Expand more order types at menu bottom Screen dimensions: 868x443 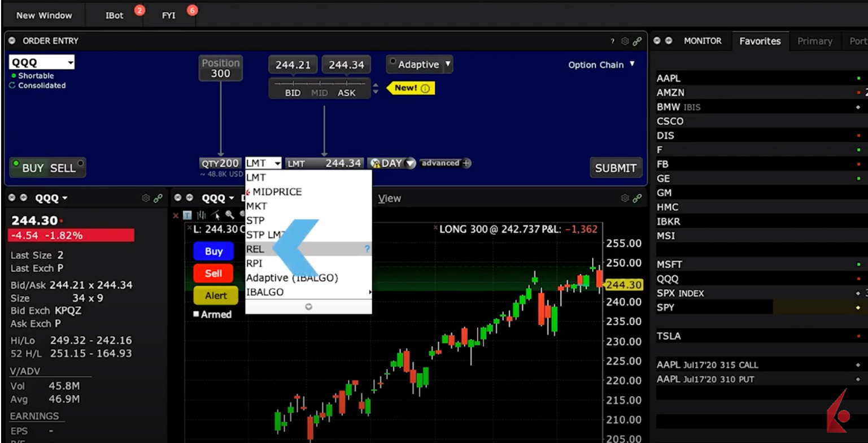click(x=308, y=307)
